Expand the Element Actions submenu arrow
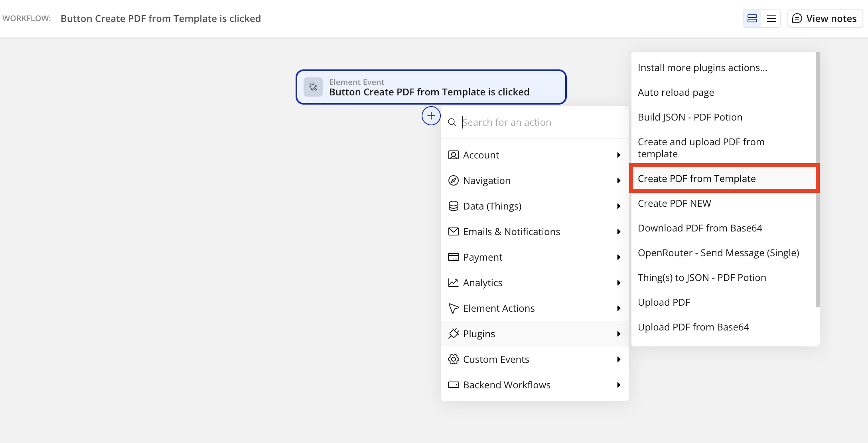868x443 pixels. (618, 308)
